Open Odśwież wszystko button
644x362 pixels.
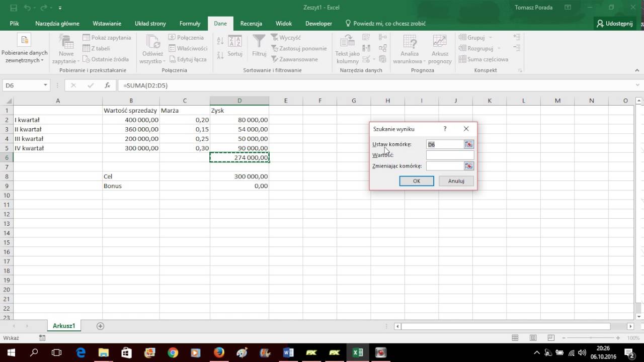coord(152,49)
